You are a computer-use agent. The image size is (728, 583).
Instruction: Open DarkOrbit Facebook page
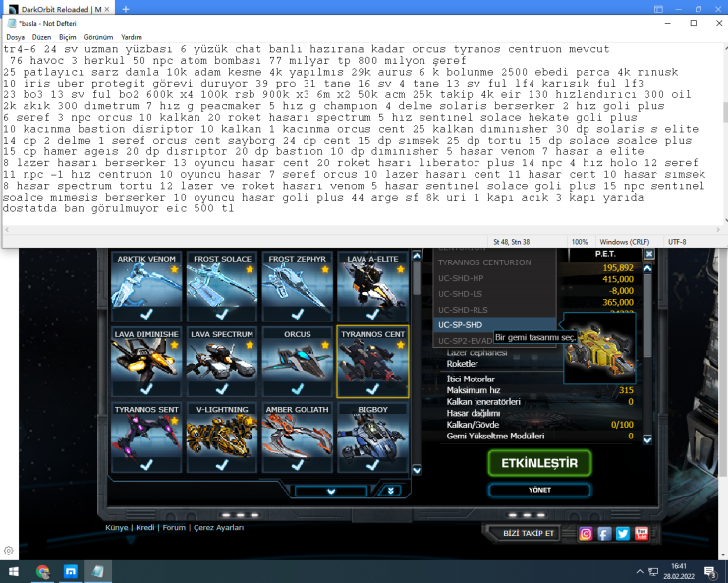604,534
